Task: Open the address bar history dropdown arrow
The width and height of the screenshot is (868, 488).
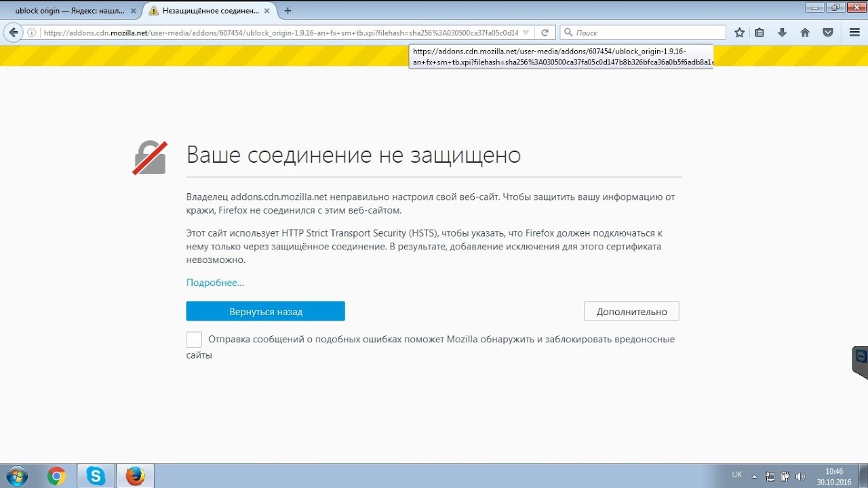Action: click(x=526, y=33)
